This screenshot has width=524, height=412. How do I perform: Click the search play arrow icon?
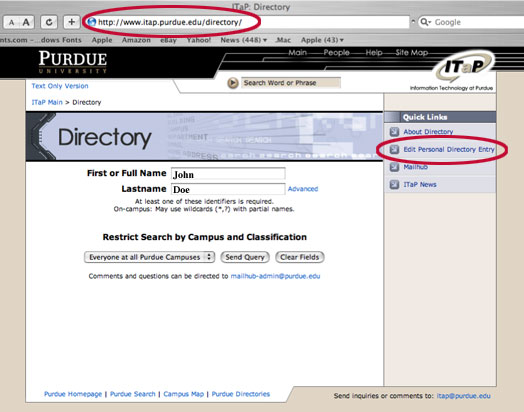click(x=233, y=83)
